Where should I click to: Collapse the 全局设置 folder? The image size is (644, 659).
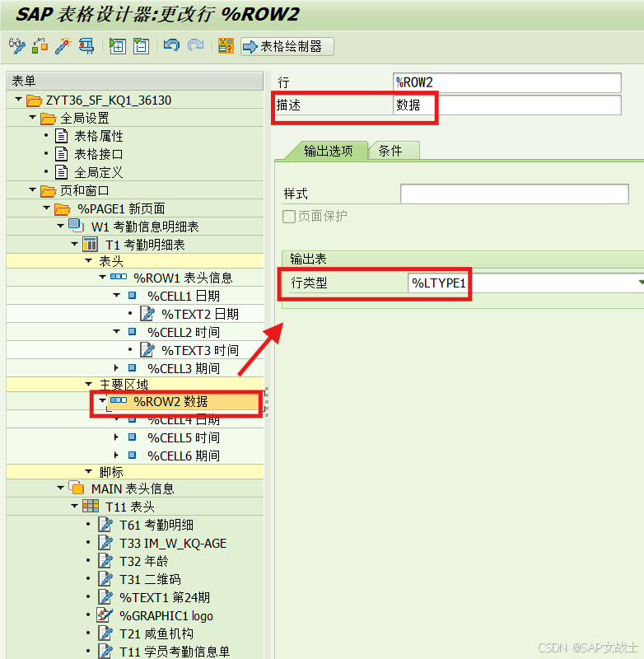click(32, 117)
